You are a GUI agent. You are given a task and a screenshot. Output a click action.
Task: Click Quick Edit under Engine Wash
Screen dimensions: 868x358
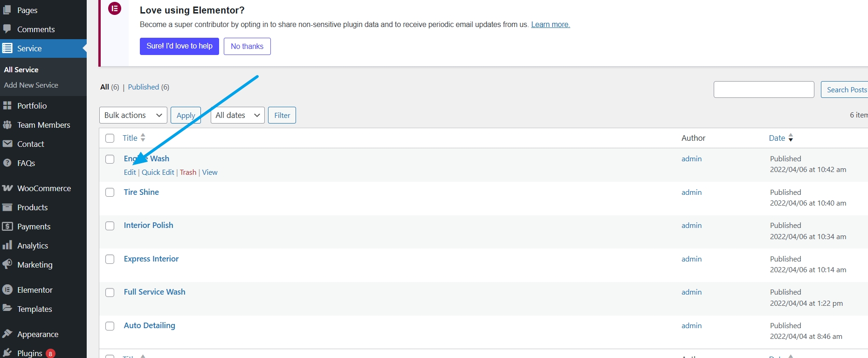coord(158,172)
